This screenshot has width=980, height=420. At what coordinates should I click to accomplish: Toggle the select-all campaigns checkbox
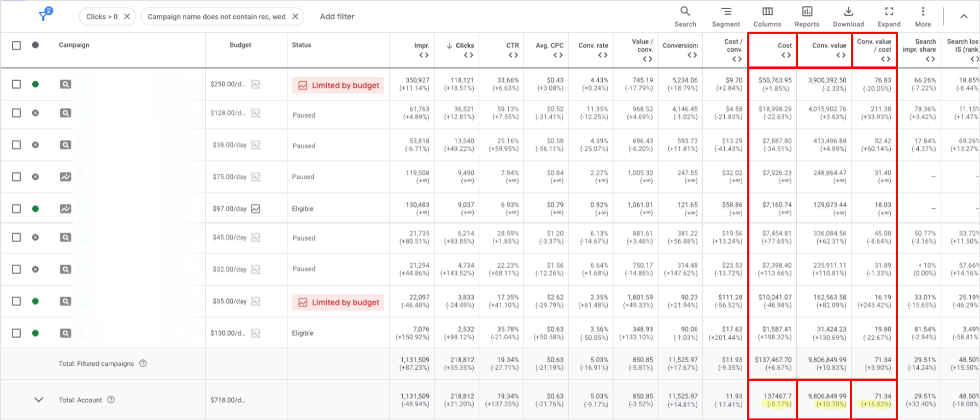[16, 45]
